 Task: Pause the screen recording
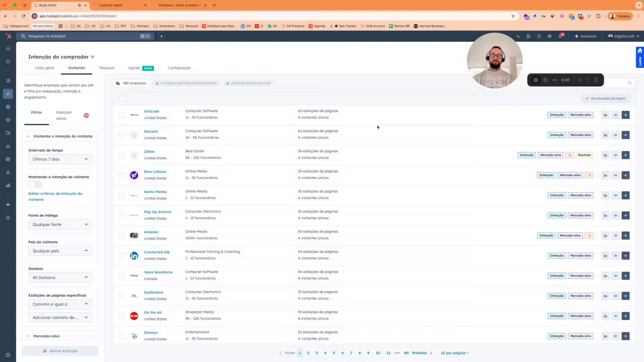(545, 80)
